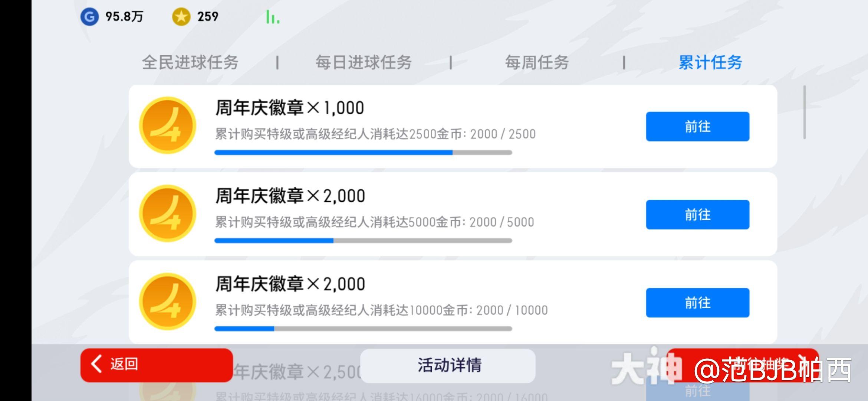Tap the badge icon of the 10000-coin task
868x401 pixels.
[168, 301]
